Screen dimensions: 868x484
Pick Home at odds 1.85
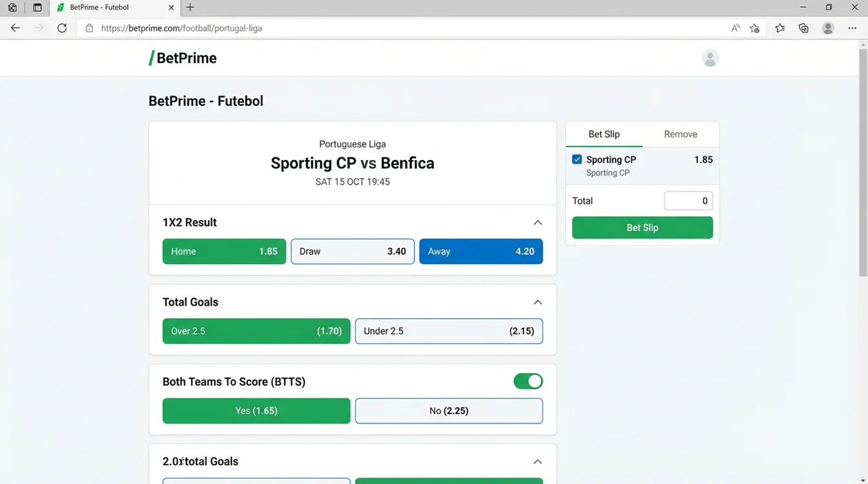224,252
